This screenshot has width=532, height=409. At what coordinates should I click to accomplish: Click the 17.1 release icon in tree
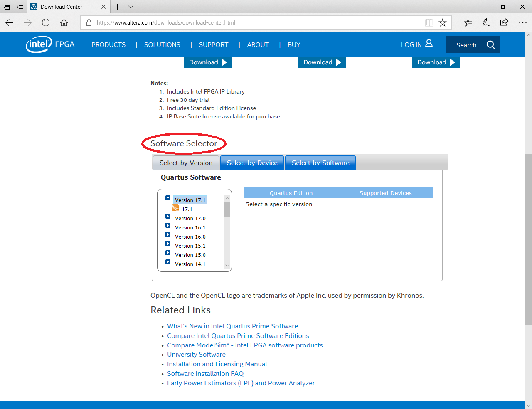175,208
